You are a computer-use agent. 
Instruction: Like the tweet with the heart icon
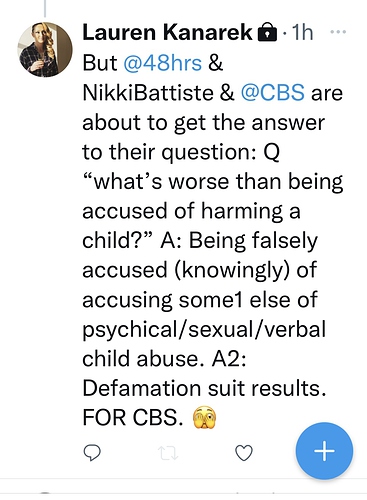pyautogui.click(x=244, y=453)
